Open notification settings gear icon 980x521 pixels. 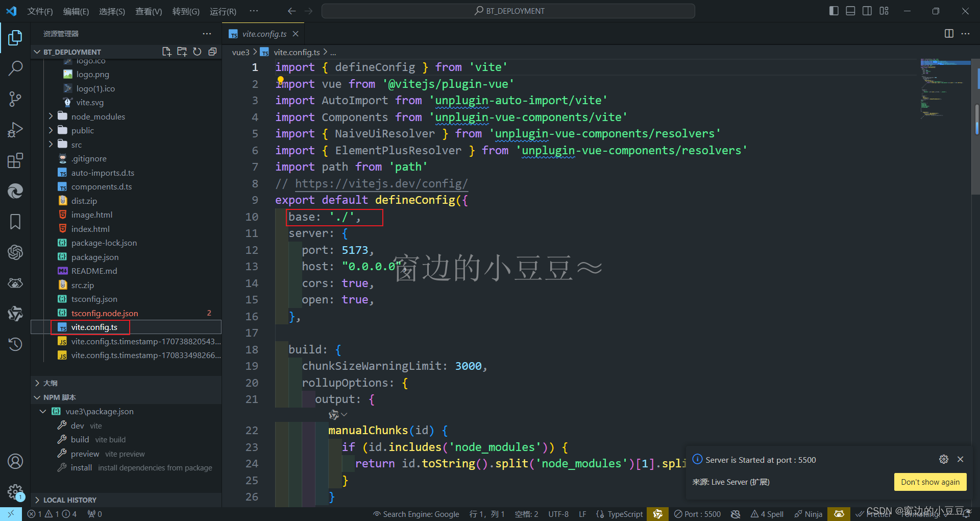[944, 459]
